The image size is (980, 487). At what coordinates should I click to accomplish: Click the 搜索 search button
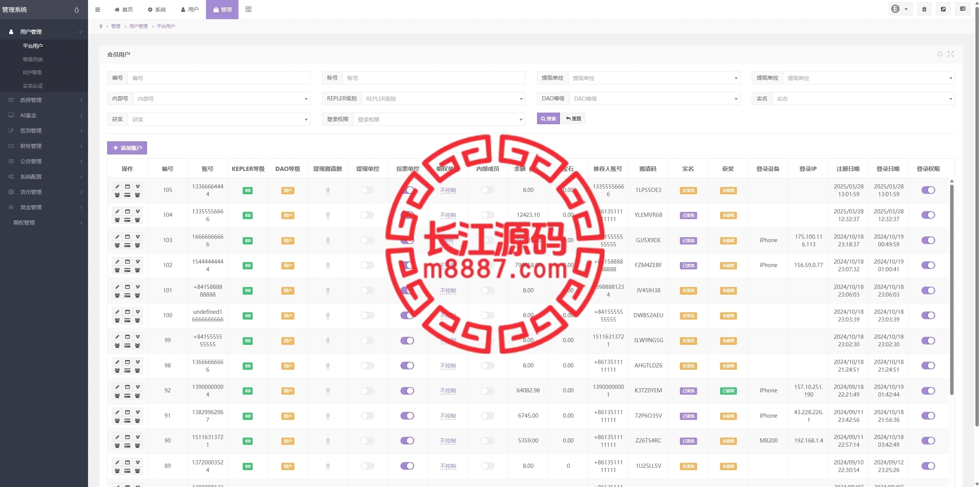548,119
